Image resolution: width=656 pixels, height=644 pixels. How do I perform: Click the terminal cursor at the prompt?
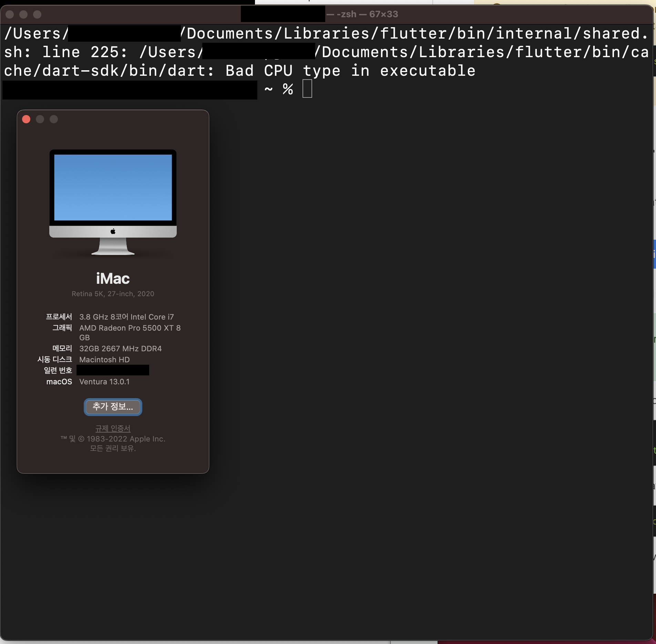point(307,89)
